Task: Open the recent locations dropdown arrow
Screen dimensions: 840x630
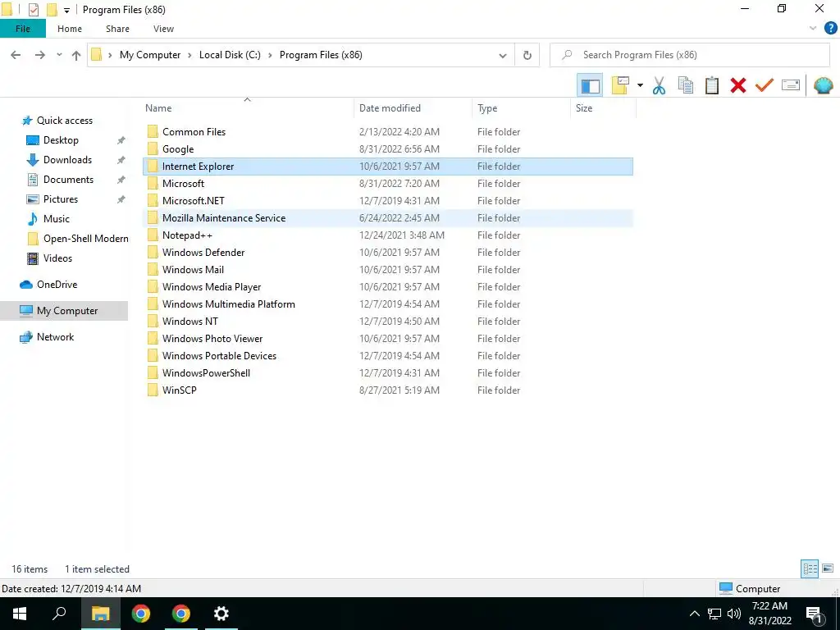Action: (59, 55)
